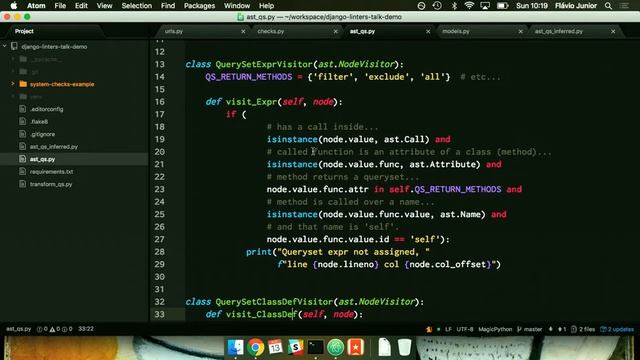Click the '2 updates' package notice
The height and width of the screenshot is (360, 640).
[x=617, y=329]
